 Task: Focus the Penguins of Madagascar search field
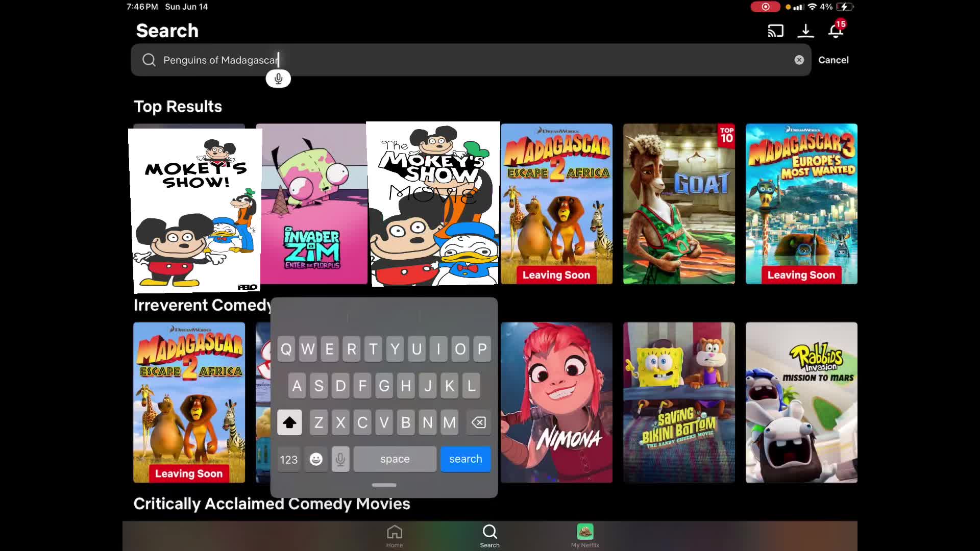(x=471, y=60)
